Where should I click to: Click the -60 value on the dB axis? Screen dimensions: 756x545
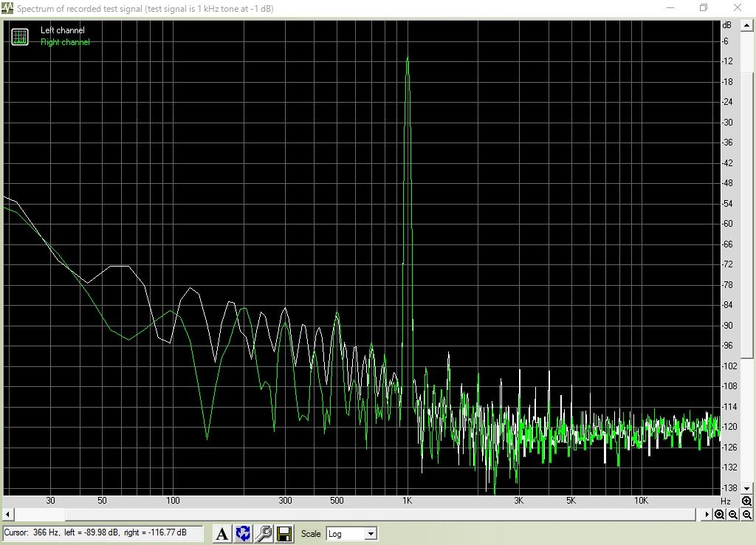(727, 224)
